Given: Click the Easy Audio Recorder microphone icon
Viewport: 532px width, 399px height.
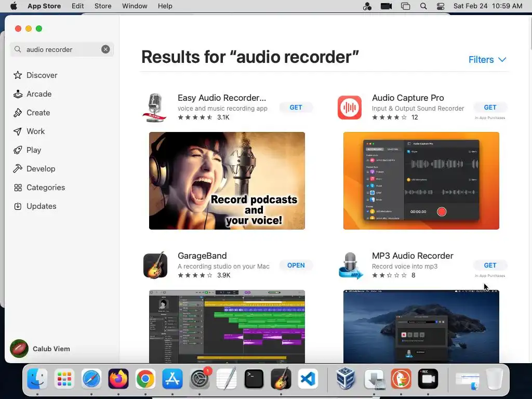Looking at the screenshot, I should pyautogui.click(x=155, y=108).
